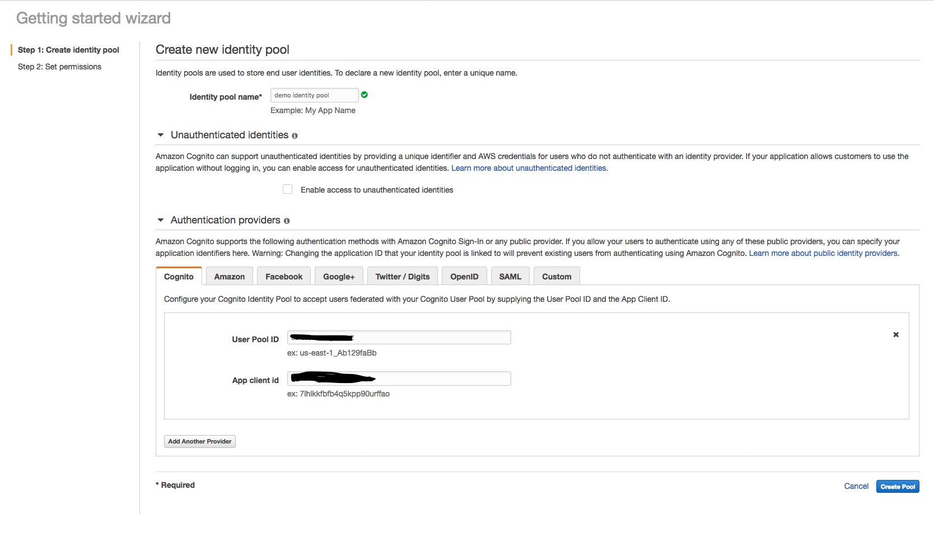Screen dimensions: 934x560
Task: Click the 'ex: us-east-1_Ab129faBb' example text
Action: tap(332, 353)
